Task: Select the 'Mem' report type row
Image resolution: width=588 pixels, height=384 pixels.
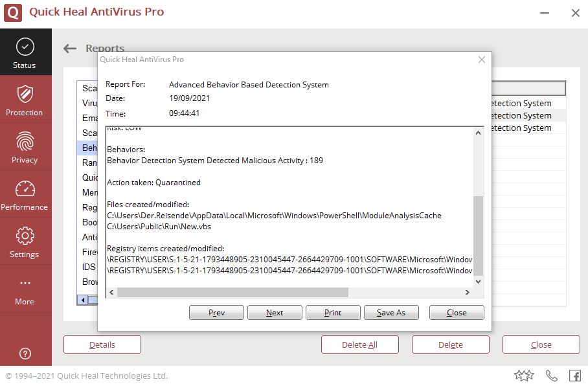Action: tap(88, 192)
